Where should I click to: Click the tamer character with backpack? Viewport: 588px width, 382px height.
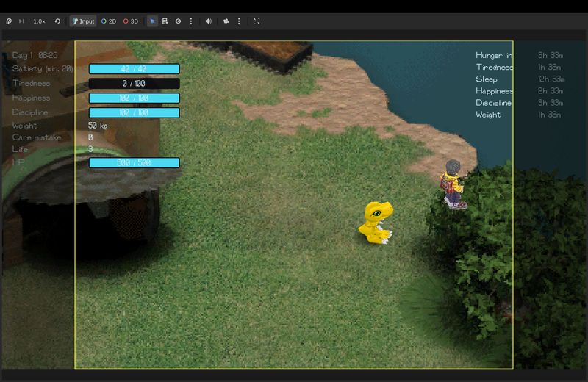coord(453,185)
